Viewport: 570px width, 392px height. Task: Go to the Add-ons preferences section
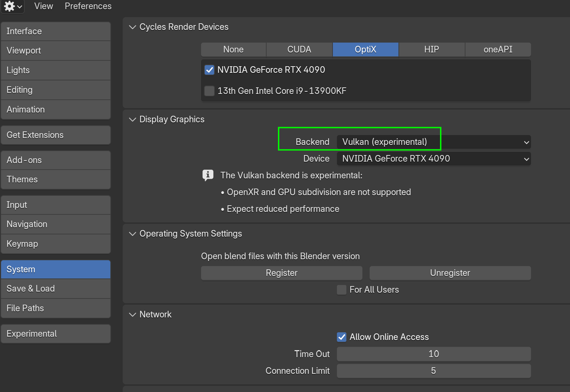pyautogui.click(x=56, y=160)
